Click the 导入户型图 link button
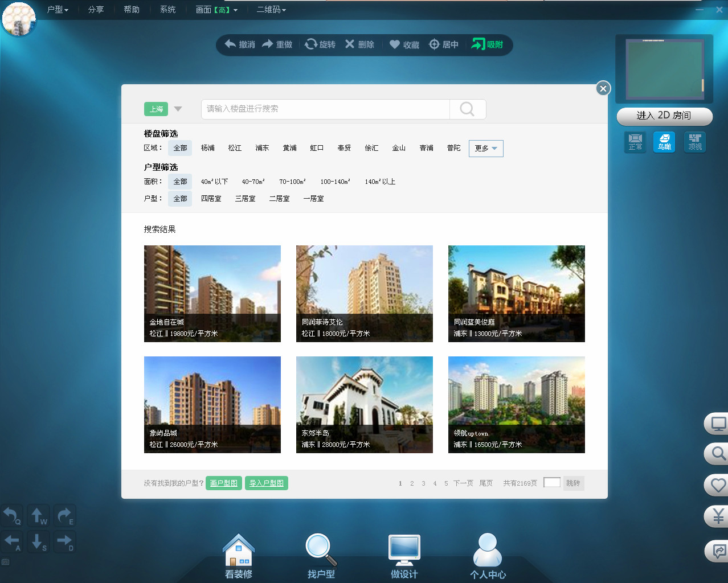This screenshot has height=583, width=728. (267, 483)
